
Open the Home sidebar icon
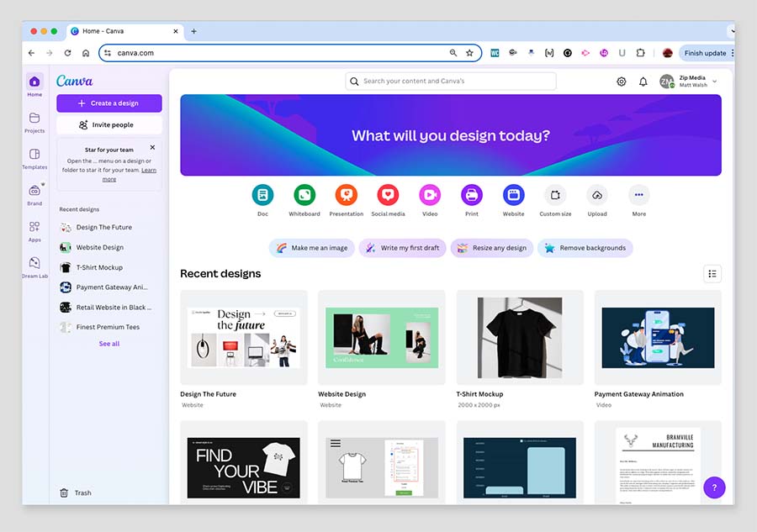34,82
